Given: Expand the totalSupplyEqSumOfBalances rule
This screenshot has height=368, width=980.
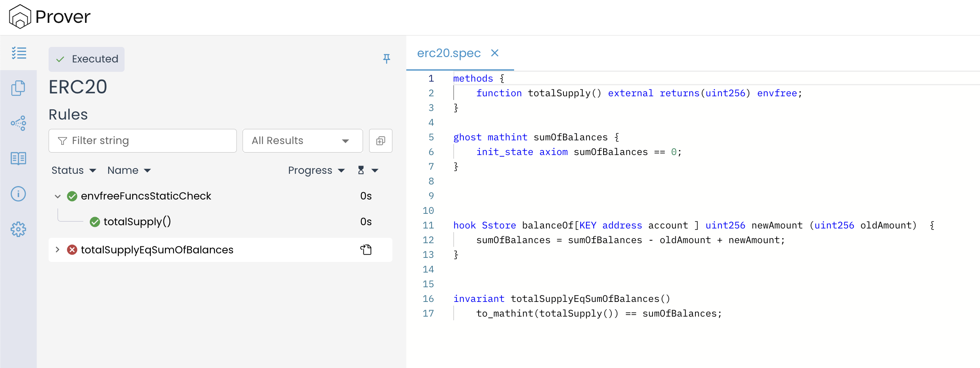Looking at the screenshot, I should [x=58, y=250].
